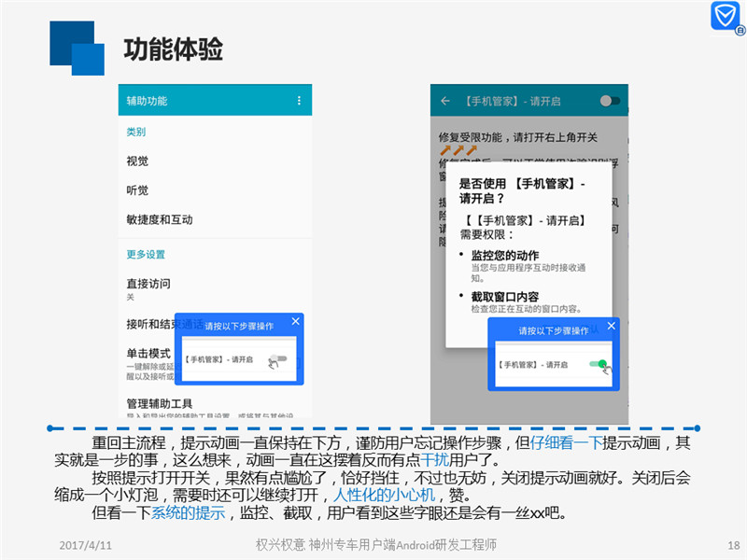Select the 听觉 category

tap(137, 190)
